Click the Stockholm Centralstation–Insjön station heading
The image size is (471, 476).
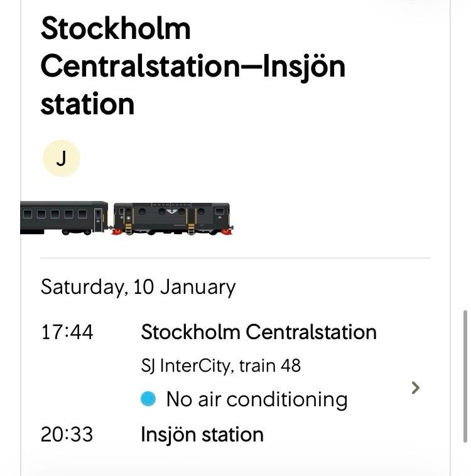[x=193, y=66]
